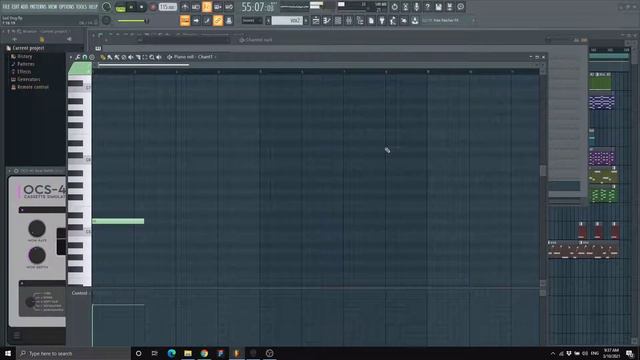Toggle the highlighted recording countdown button
The width and height of the screenshot is (640, 360).
point(207,7)
